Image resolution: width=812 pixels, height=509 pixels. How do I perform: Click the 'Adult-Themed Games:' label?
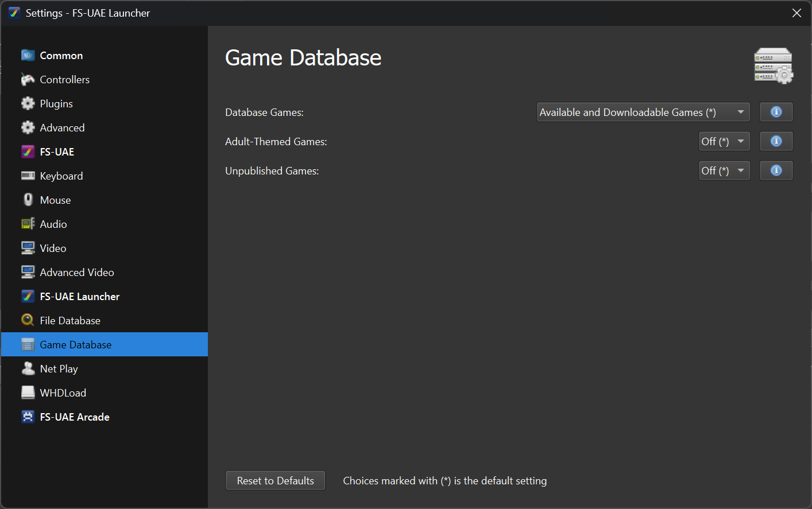[276, 142]
